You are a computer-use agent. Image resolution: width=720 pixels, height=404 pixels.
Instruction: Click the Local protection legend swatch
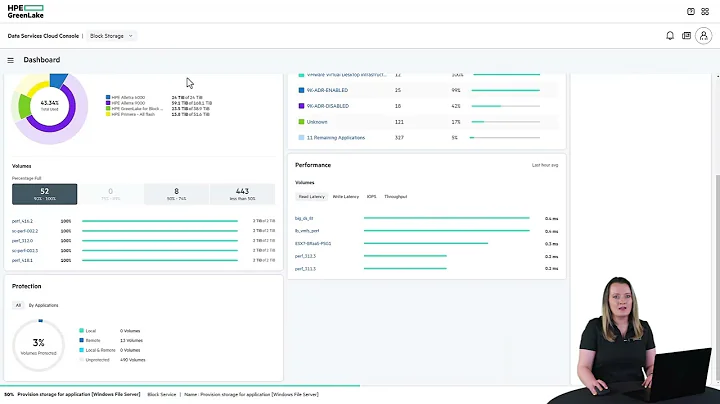pyautogui.click(x=81, y=331)
